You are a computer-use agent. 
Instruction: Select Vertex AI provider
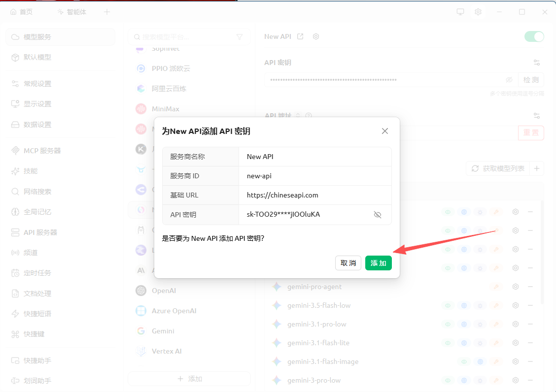click(x=189, y=351)
